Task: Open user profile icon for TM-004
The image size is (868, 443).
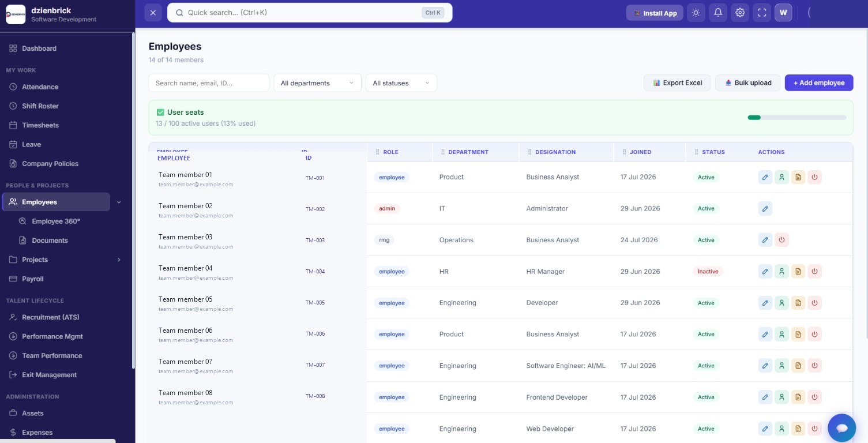Action: click(781, 271)
